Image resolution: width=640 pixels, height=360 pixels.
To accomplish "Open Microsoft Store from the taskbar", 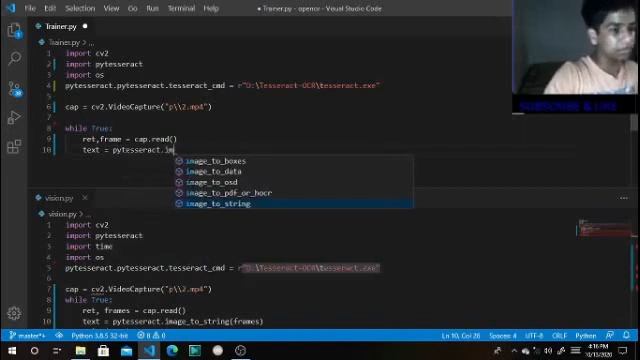I will coord(103,351).
